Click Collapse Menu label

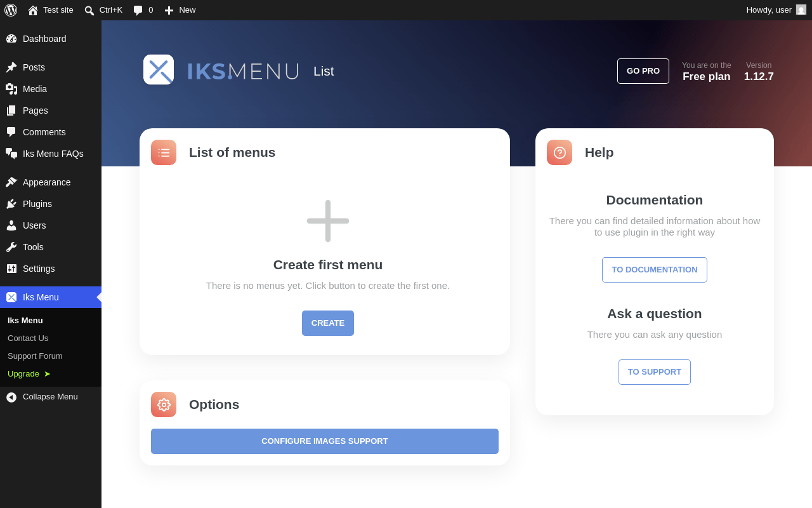coord(50,397)
